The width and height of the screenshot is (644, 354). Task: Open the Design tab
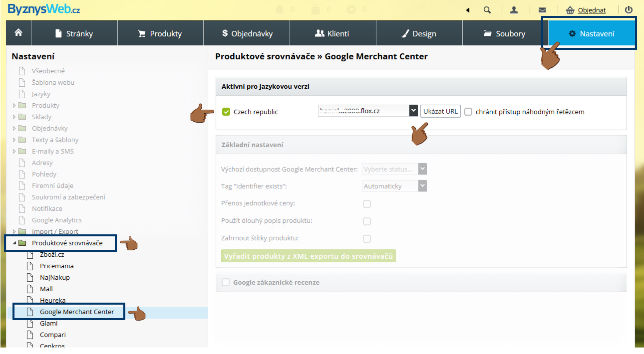click(x=419, y=33)
